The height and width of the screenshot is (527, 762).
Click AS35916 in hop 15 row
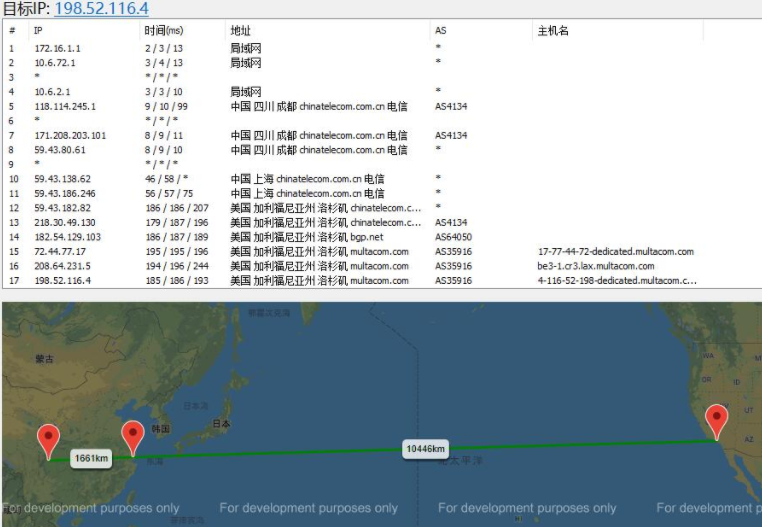click(453, 252)
